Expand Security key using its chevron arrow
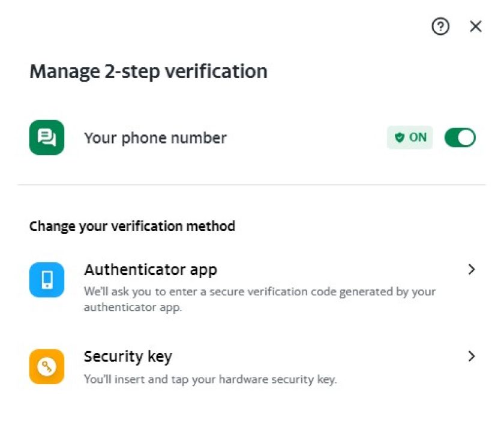 tap(472, 356)
